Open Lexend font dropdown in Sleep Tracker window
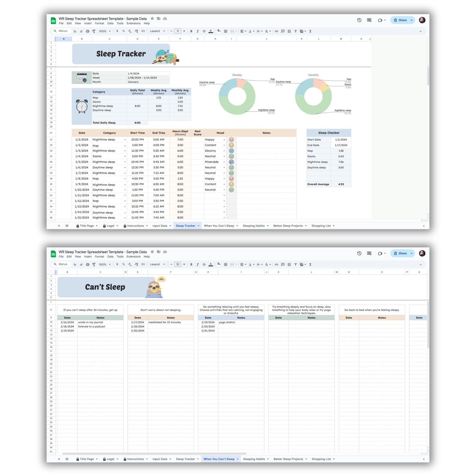The width and height of the screenshot is (476, 476). [158, 31]
